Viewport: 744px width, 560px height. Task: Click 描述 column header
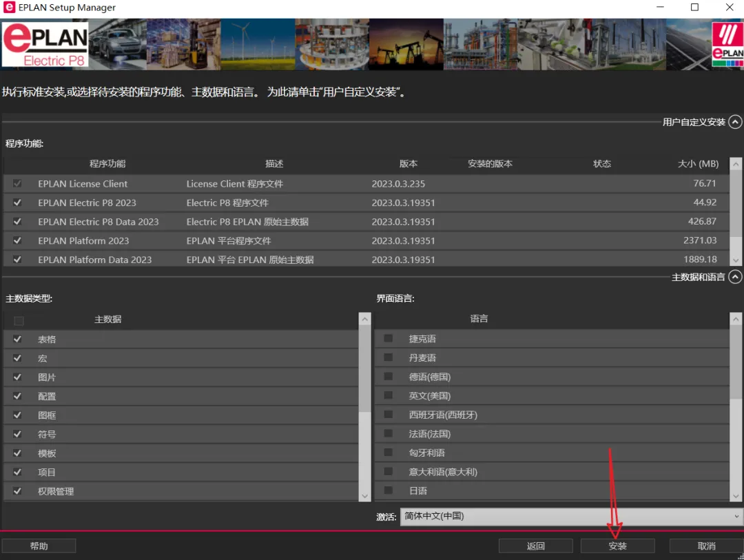tap(274, 164)
